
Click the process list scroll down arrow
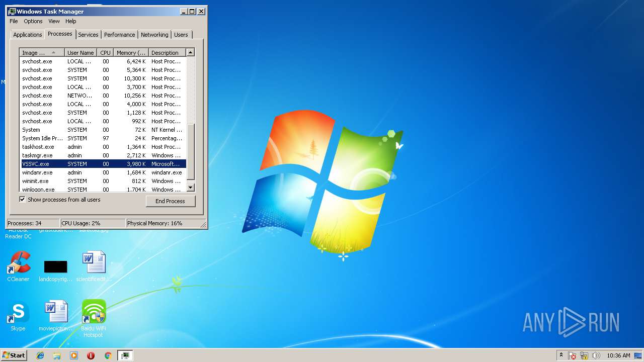(x=190, y=188)
